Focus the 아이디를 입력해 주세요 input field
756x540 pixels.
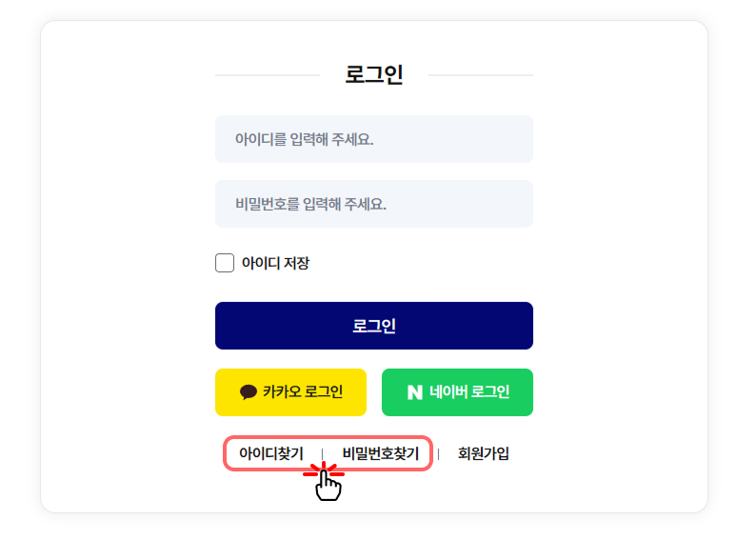(373, 139)
